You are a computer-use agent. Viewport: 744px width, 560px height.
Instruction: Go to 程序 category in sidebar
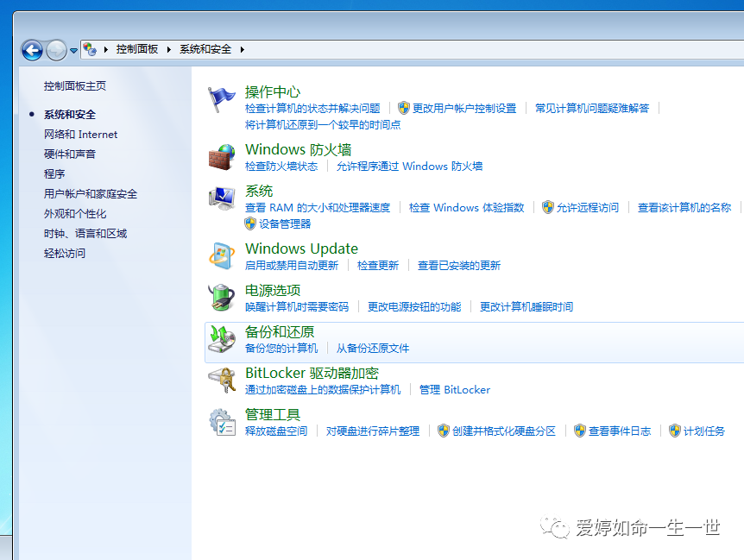54,174
